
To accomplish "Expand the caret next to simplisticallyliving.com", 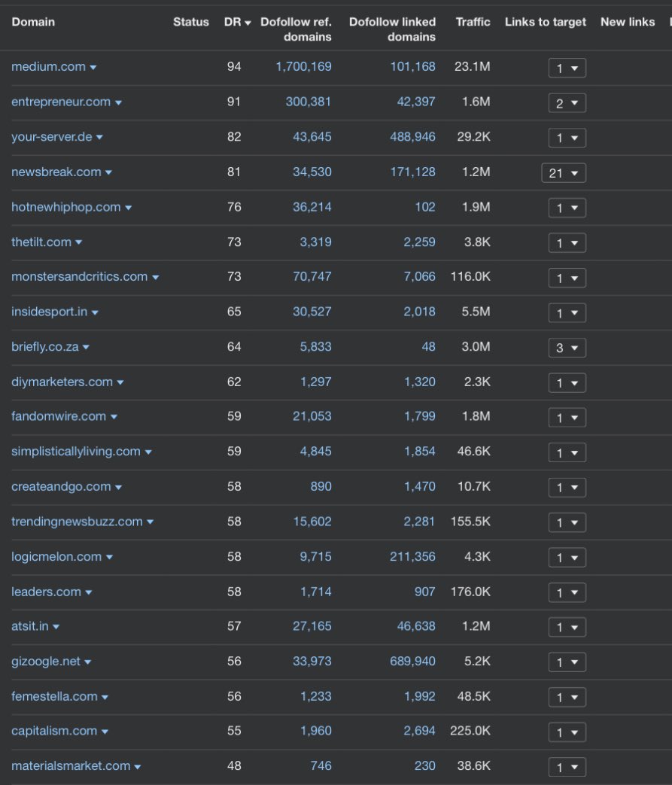I will [148, 452].
